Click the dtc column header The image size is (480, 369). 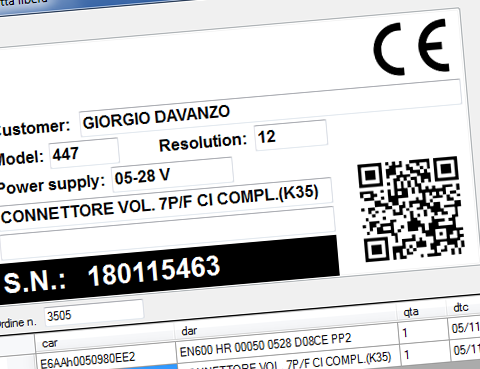pyautogui.click(x=463, y=306)
